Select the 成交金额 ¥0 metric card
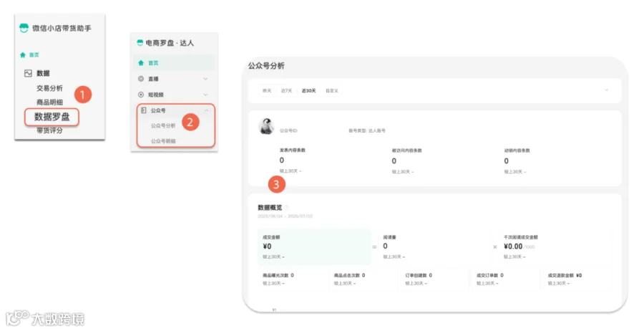644x331 pixels. coord(314,246)
